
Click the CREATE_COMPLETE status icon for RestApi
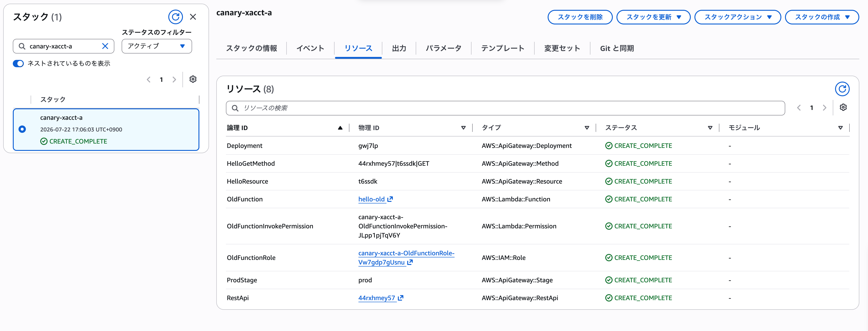click(608, 298)
